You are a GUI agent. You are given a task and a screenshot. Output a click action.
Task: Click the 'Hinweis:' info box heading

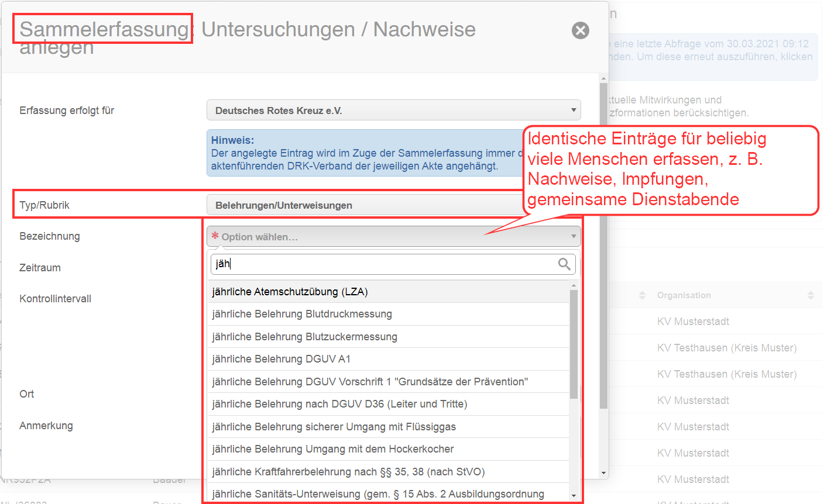pos(232,140)
